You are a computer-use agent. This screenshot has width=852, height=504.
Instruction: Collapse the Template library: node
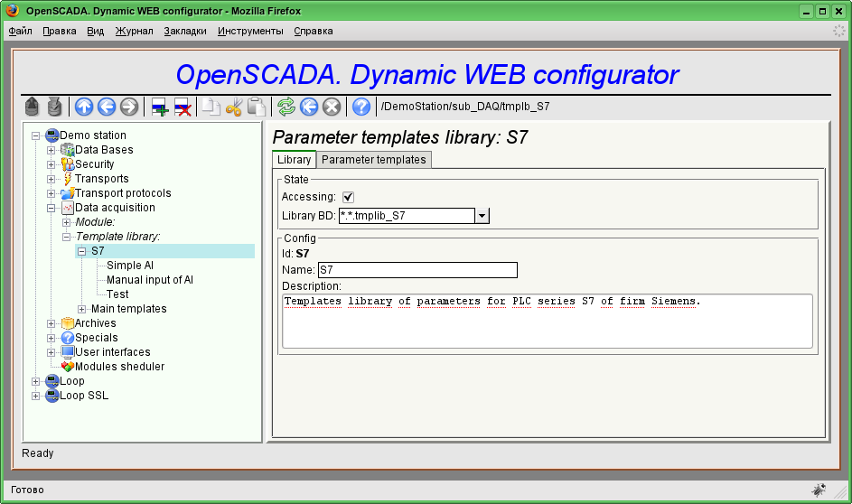[x=66, y=237]
